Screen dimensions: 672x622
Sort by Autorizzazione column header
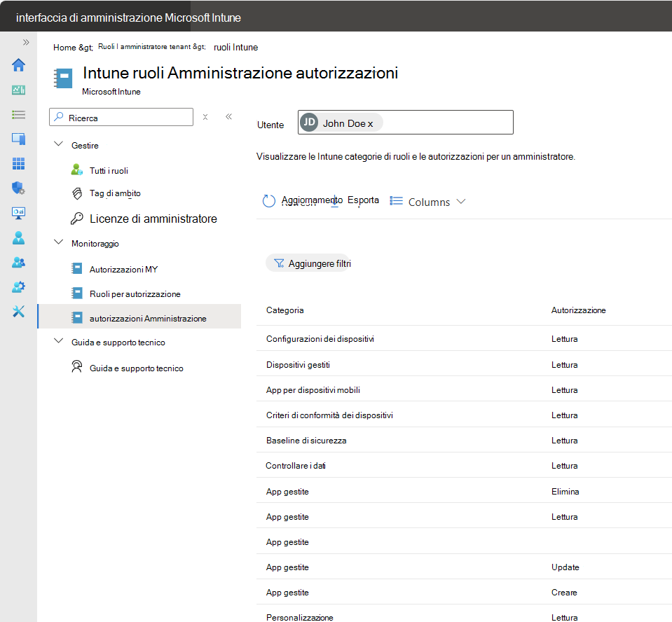[578, 310]
